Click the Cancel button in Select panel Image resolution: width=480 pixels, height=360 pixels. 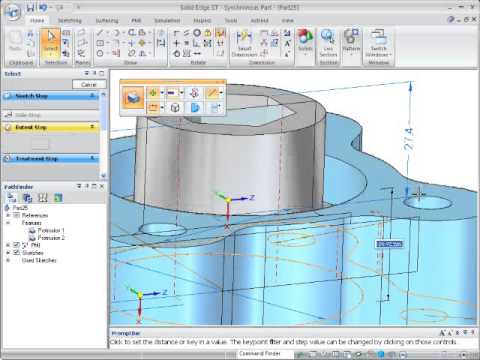coord(89,84)
